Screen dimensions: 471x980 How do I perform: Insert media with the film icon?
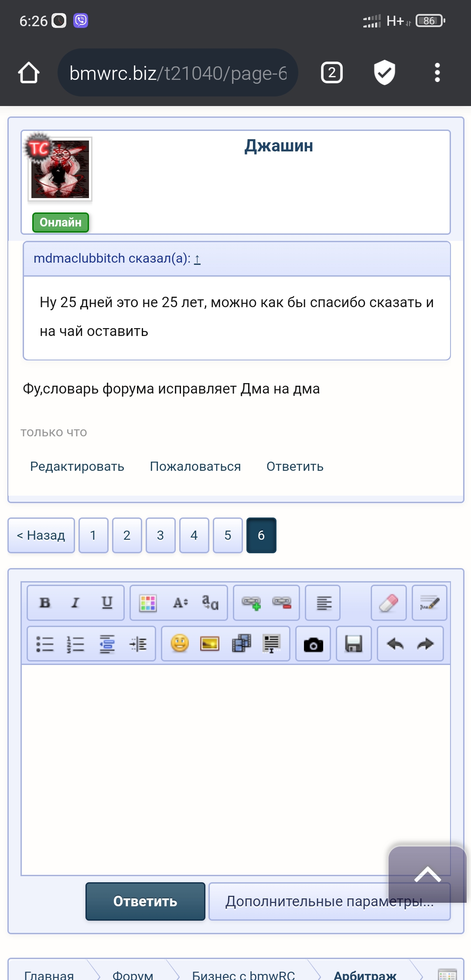pos(241,644)
